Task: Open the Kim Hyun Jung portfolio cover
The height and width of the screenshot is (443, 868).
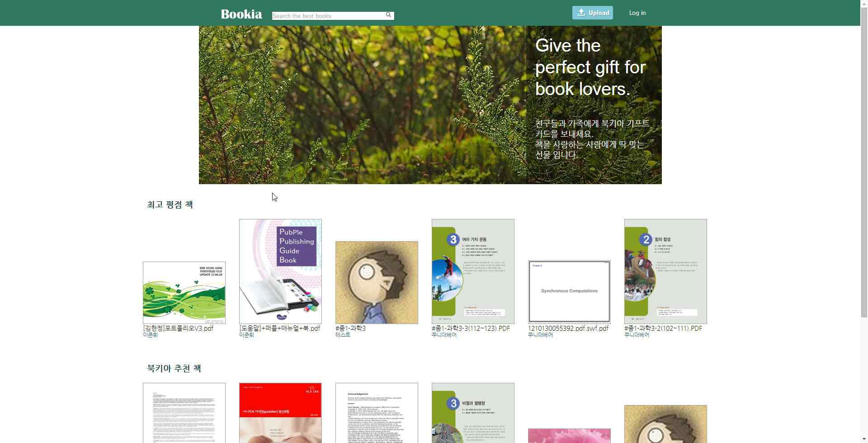Action: click(184, 293)
